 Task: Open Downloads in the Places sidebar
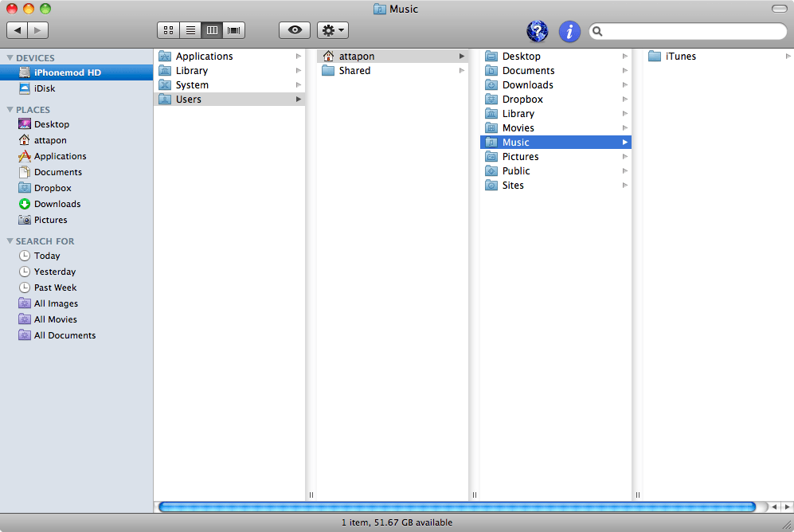coord(76,204)
